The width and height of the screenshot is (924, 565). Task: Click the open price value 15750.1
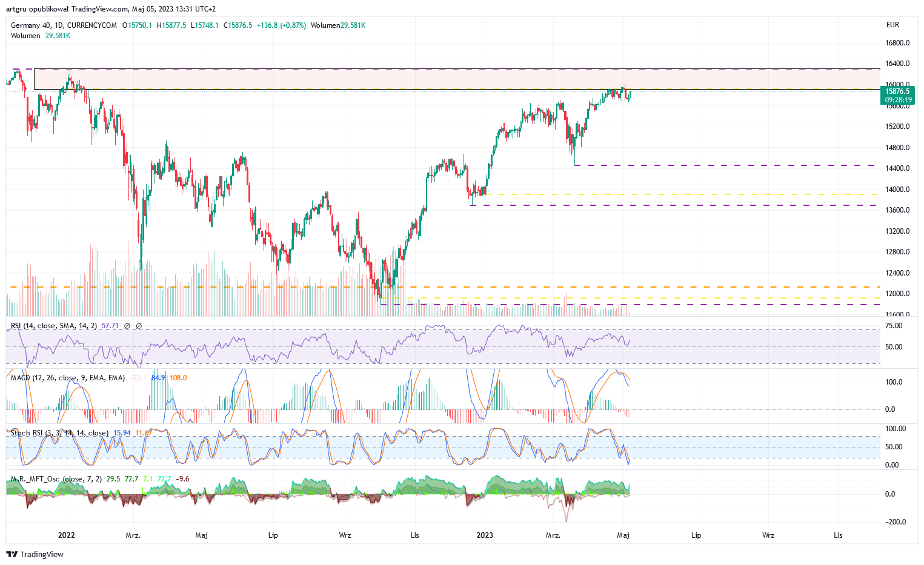[x=140, y=25]
